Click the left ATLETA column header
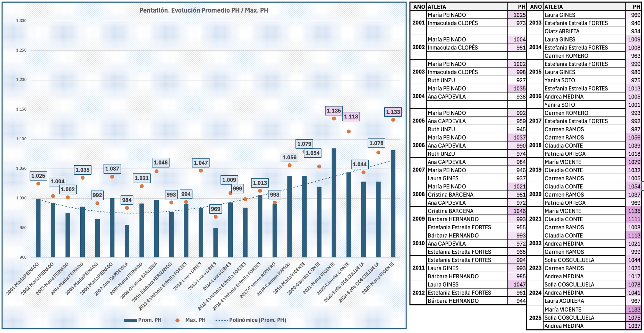This screenshot has width=644, height=333. pyautogui.click(x=437, y=7)
